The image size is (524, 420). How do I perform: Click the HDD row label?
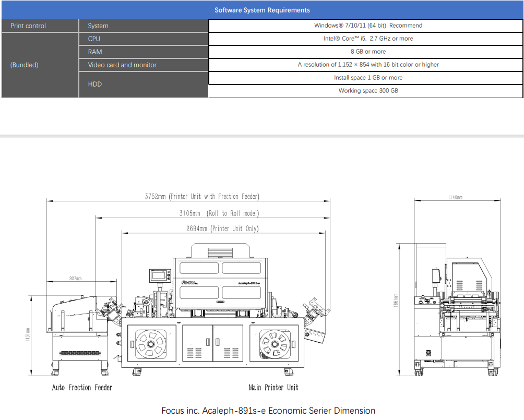point(95,84)
